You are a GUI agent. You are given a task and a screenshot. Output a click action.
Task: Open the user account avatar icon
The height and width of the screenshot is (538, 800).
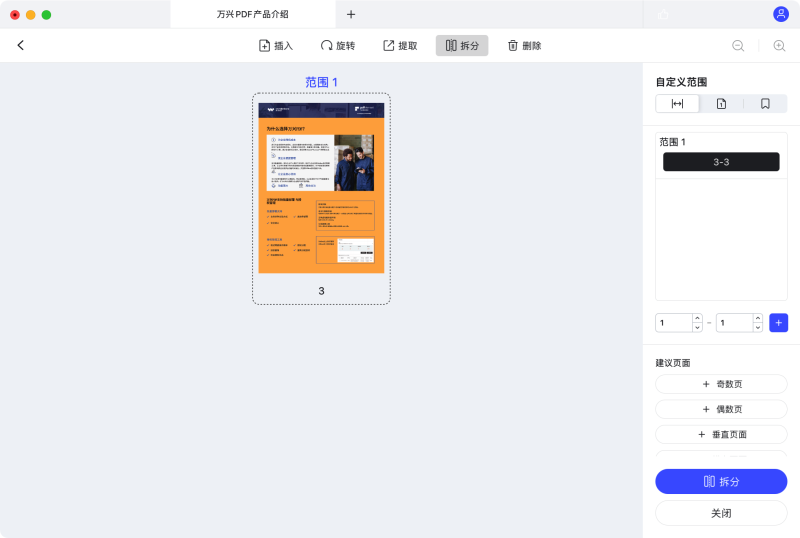[781, 14]
